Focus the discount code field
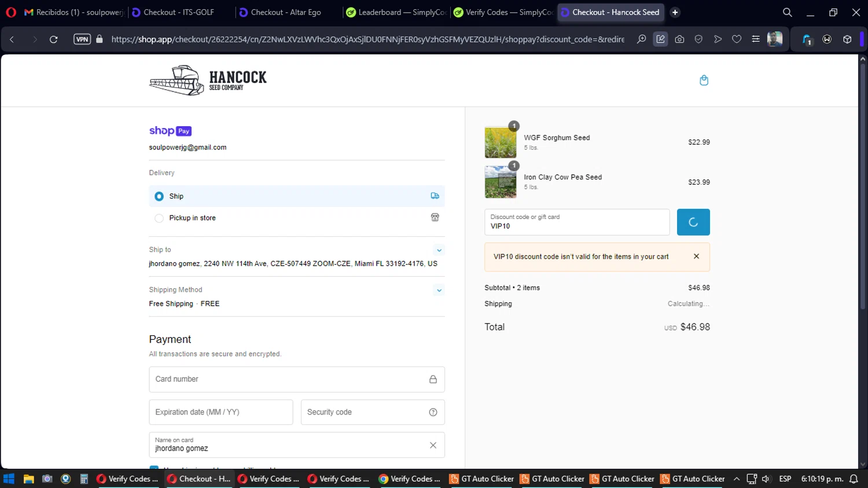Screen dimensions: 868x488 pyautogui.click(x=577, y=222)
